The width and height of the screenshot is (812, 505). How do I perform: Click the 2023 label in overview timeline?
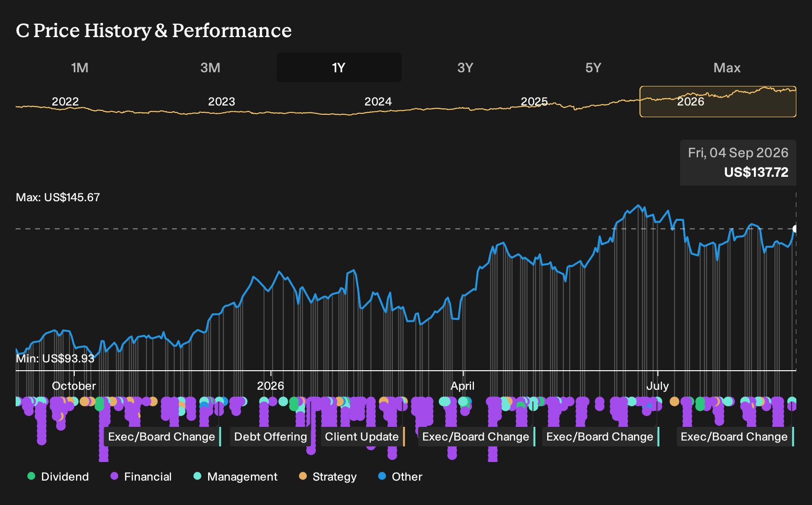[x=221, y=102]
